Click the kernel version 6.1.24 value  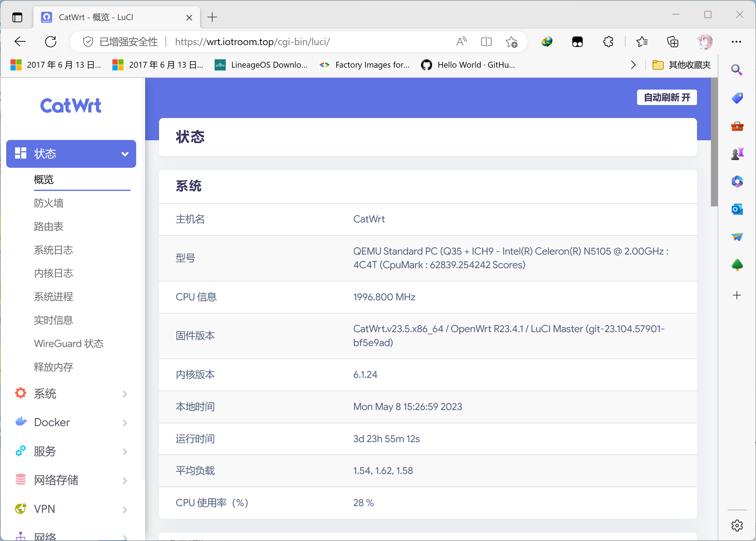365,374
